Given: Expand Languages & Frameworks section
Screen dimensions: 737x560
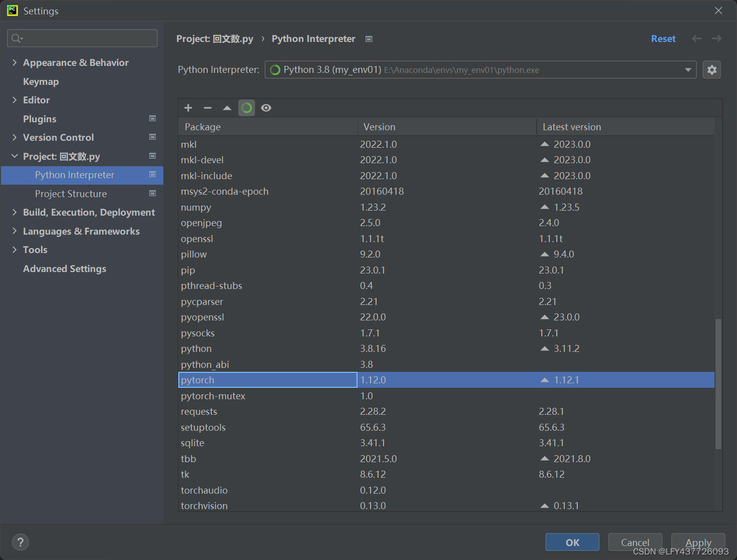Looking at the screenshot, I should click(14, 231).
